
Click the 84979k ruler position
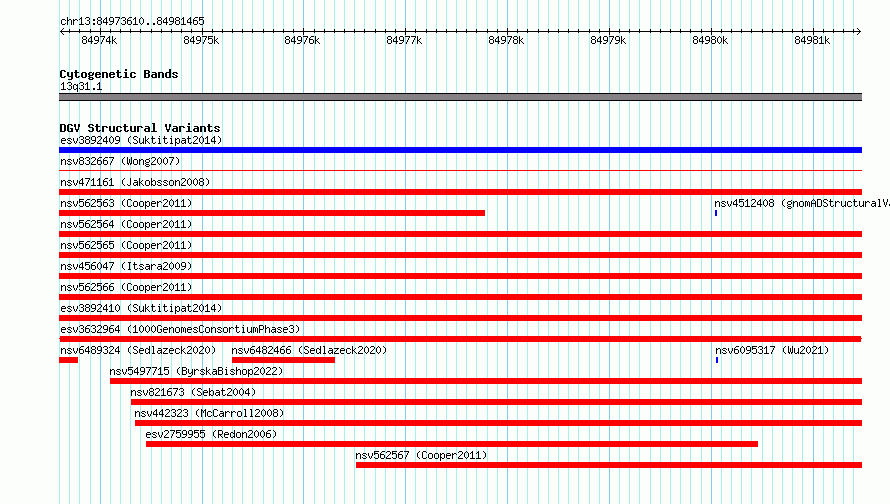(x=608, y=40)
